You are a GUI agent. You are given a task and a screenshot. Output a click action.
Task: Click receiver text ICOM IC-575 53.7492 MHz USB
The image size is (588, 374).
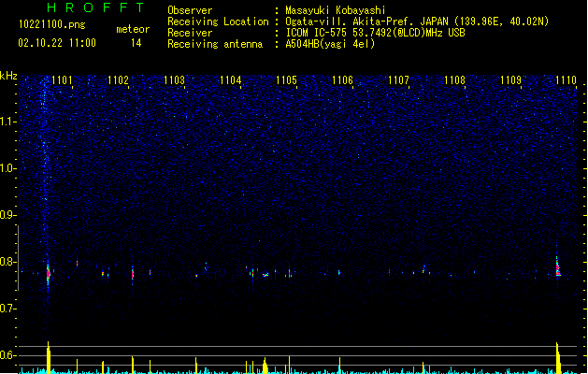(x=376, y=33)
